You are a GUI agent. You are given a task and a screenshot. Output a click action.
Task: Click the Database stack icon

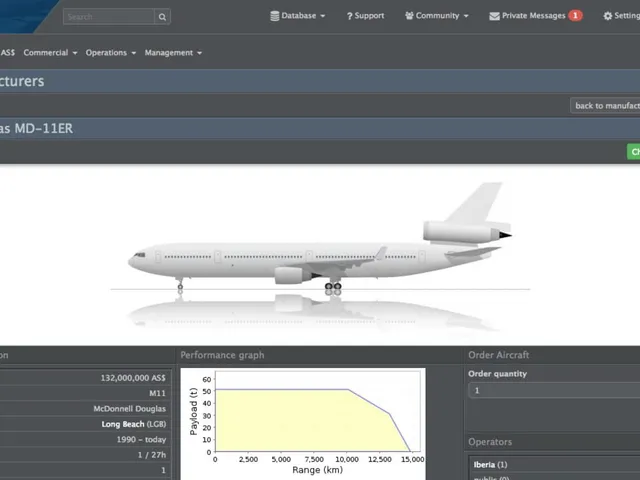[275, 16]
